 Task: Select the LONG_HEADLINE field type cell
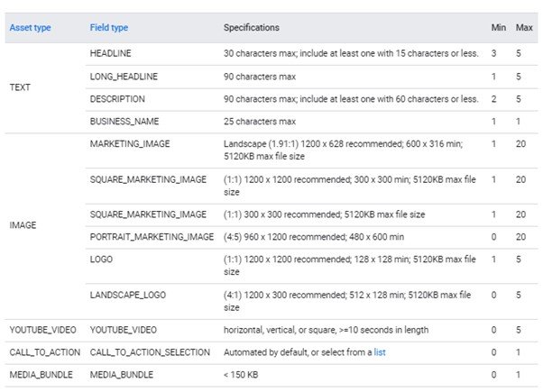click(124, 77)
